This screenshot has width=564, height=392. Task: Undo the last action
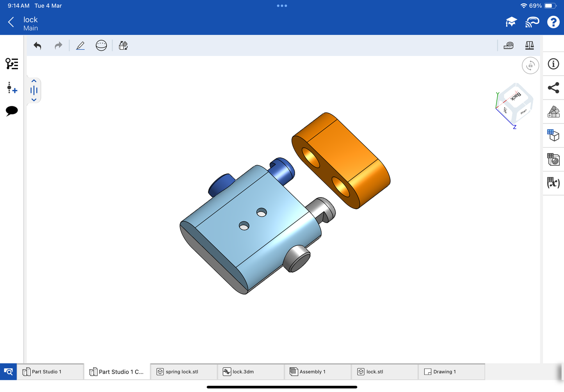37,46
